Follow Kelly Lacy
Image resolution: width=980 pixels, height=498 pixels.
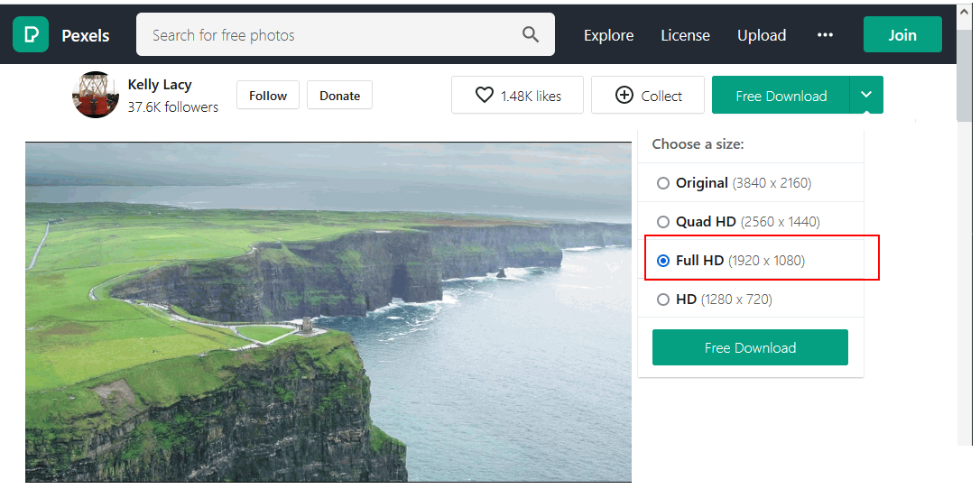[268, 96]
